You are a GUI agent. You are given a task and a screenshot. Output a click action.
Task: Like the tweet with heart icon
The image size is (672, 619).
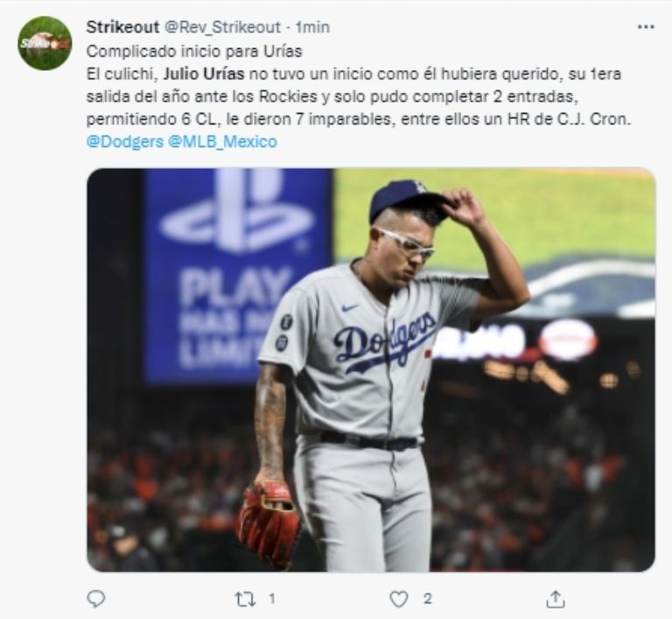point(399,599)
